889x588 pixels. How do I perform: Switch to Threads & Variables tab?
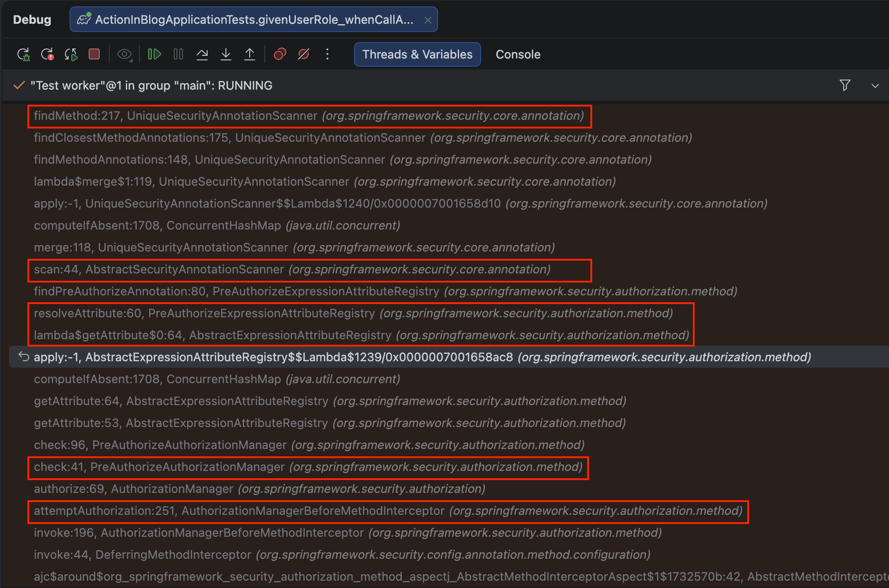click(x=418, y=54)
